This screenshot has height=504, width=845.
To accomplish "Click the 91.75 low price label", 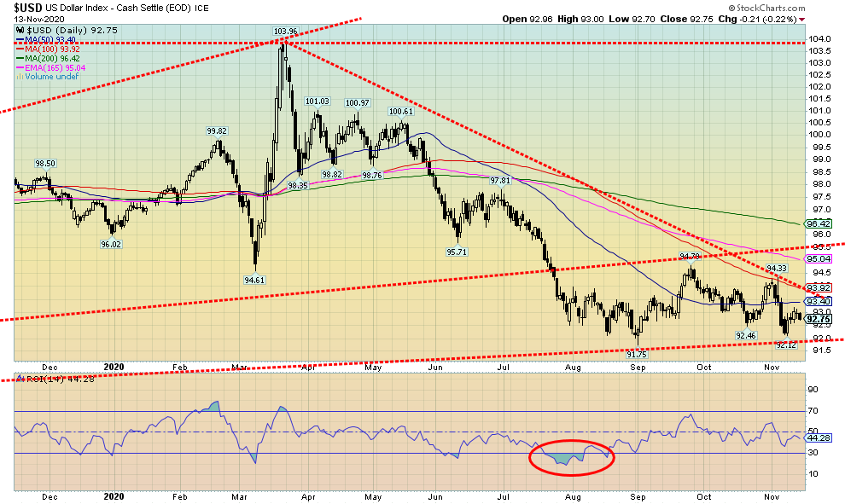I will (638, 353).
